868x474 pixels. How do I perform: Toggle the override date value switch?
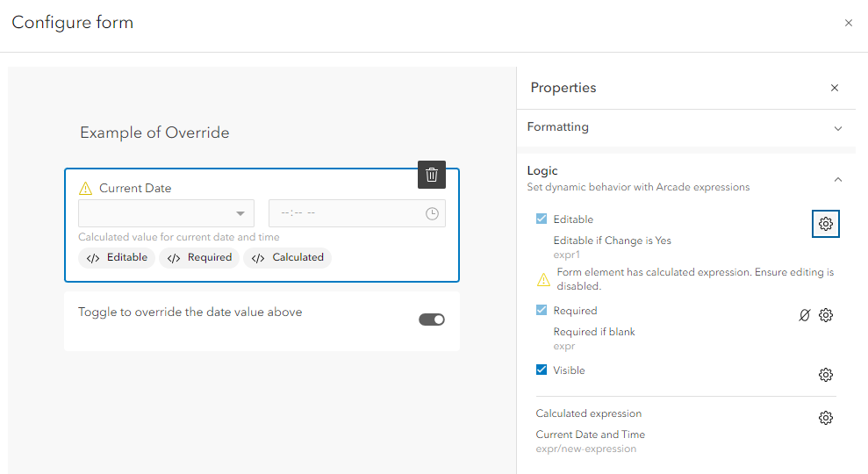432,320
